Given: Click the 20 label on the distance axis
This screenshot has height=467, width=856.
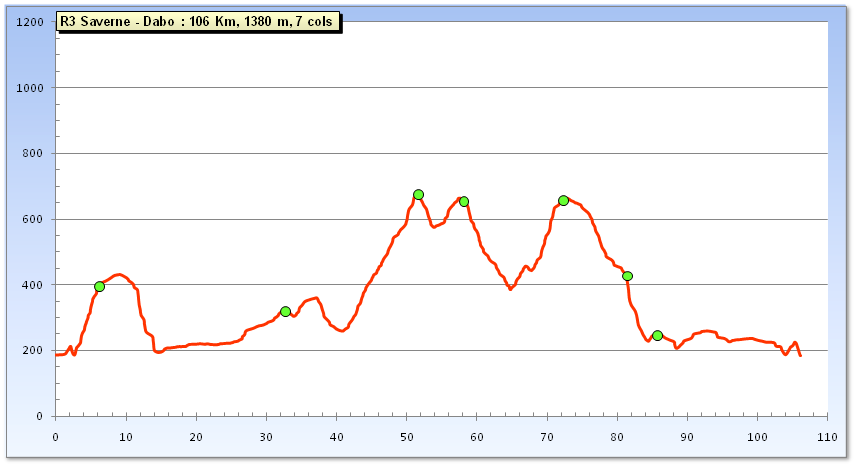Looking at the screenshot, I should 195,437.
